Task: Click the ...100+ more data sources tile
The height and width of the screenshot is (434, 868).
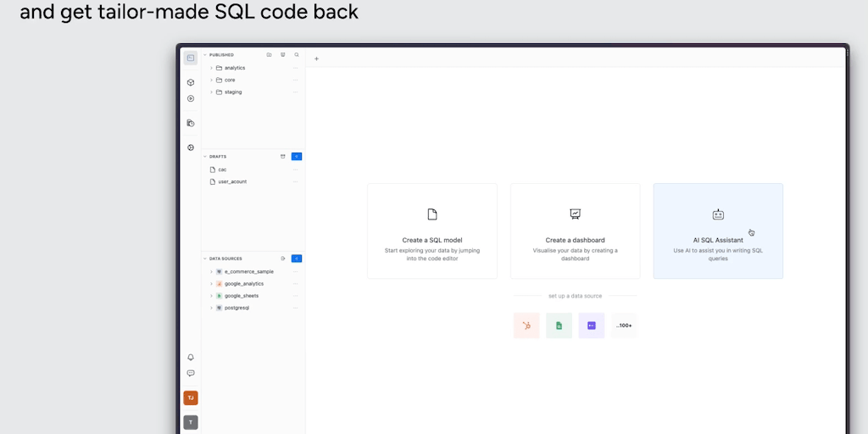Action: (x=624, y=325)
